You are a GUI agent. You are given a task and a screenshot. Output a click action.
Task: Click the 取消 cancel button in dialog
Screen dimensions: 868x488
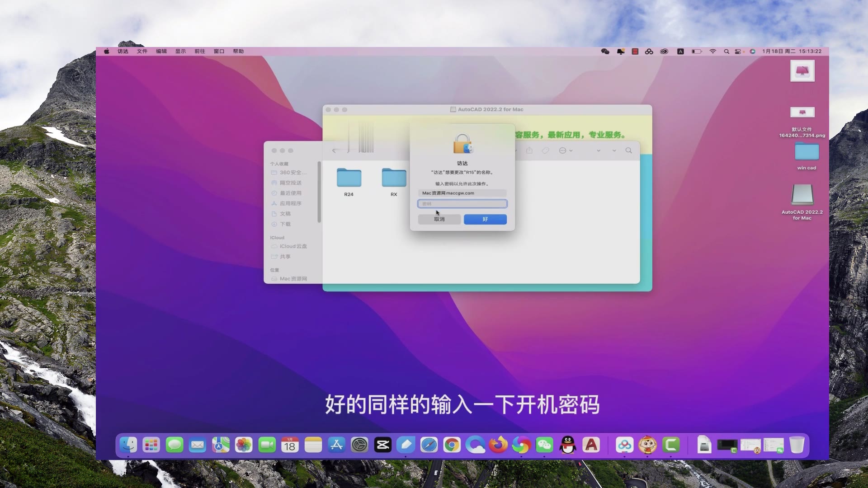pyautogui.click(x=439, y=219)
